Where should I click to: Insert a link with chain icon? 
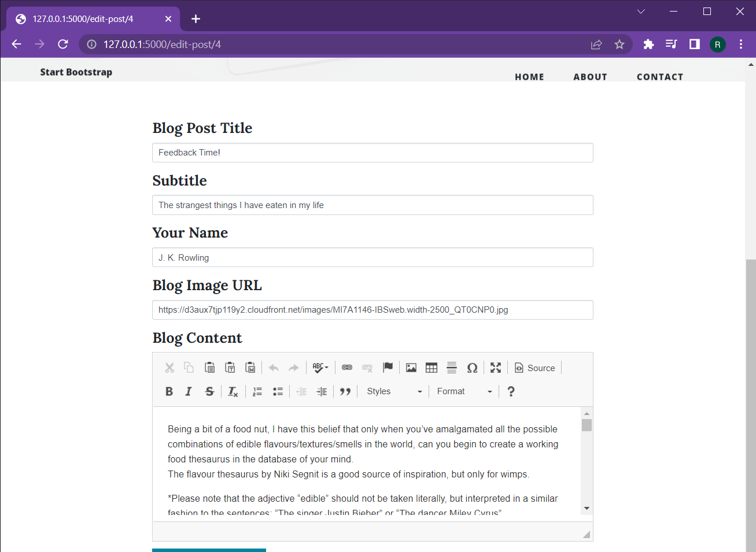coord(347,368)
